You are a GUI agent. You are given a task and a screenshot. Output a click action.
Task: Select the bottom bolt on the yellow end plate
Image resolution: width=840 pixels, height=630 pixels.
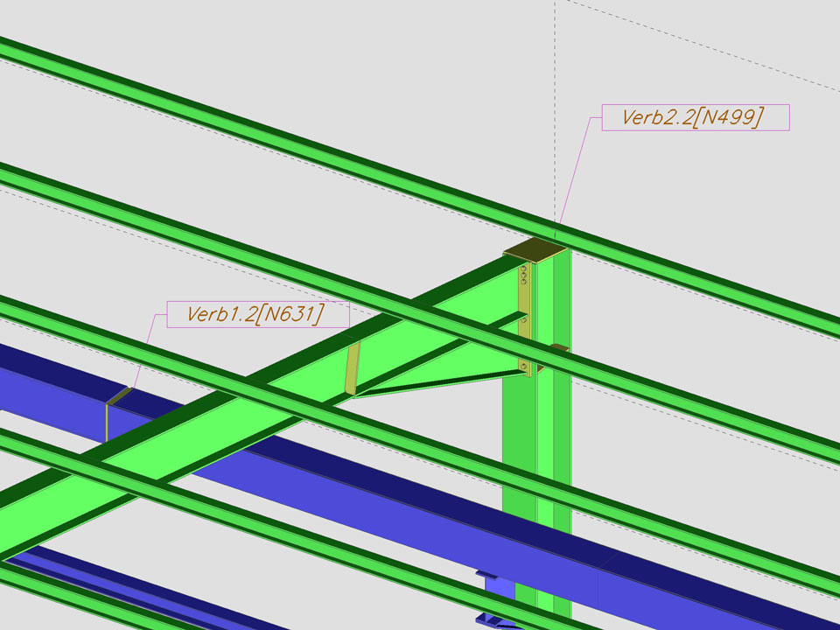pos(523,365)
